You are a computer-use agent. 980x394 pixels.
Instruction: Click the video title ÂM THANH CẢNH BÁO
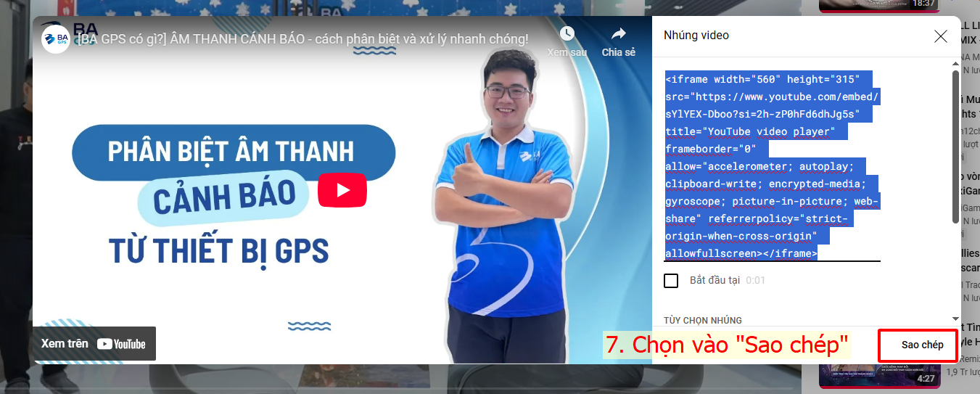coord(304,38)
